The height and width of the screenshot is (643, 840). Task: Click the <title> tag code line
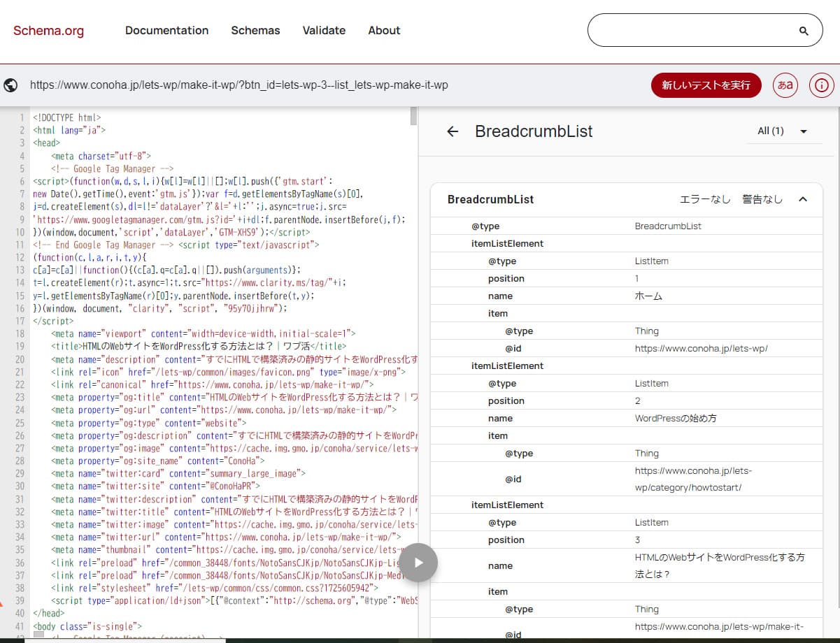click(x=198, y=347)
